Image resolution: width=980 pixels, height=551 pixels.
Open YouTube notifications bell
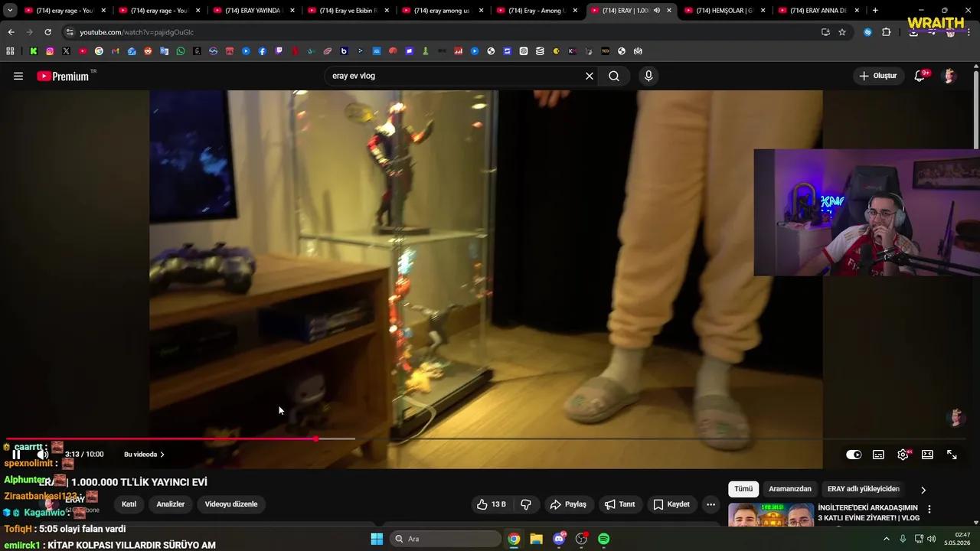click(x=920, y=76)
